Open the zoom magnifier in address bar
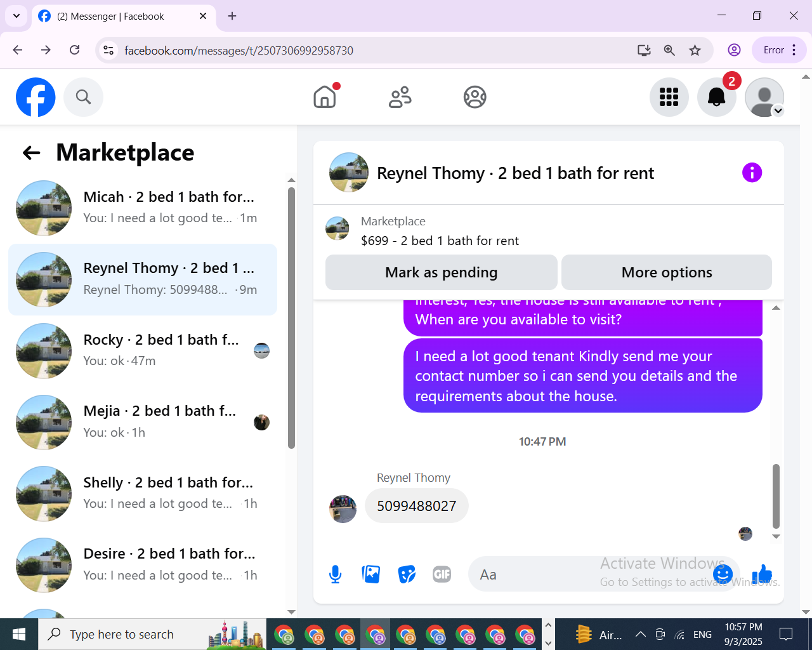The height and width of the screenshot is (650, 812). point(669,50)
